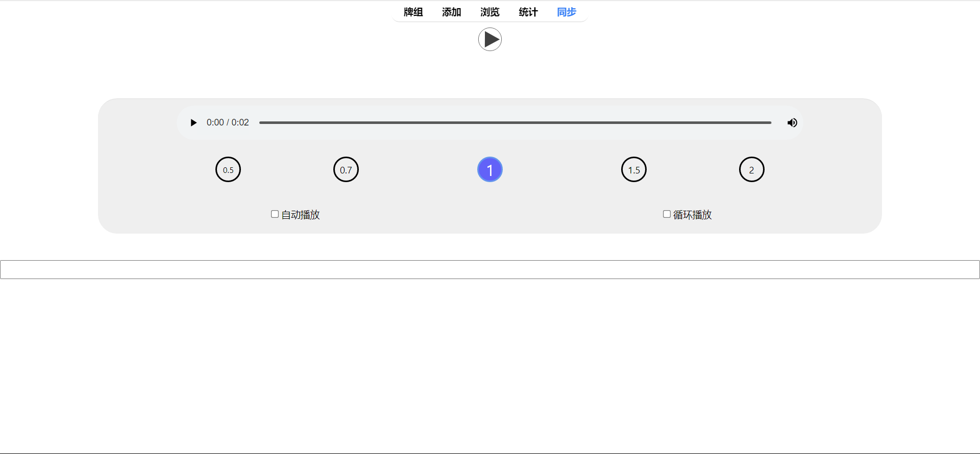The width and height of the screenshot is (980, 454).
Task: Click the 同步 tab
Action: tap(567, 12)
